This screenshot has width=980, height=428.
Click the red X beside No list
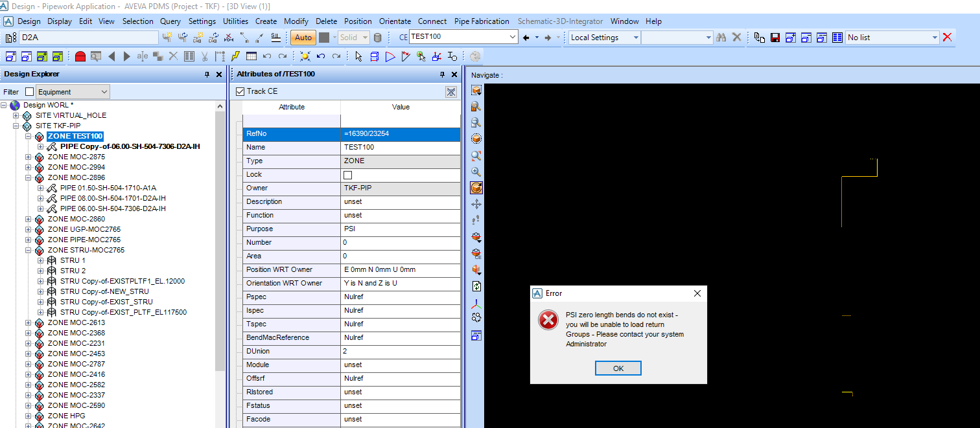[948, 37]
